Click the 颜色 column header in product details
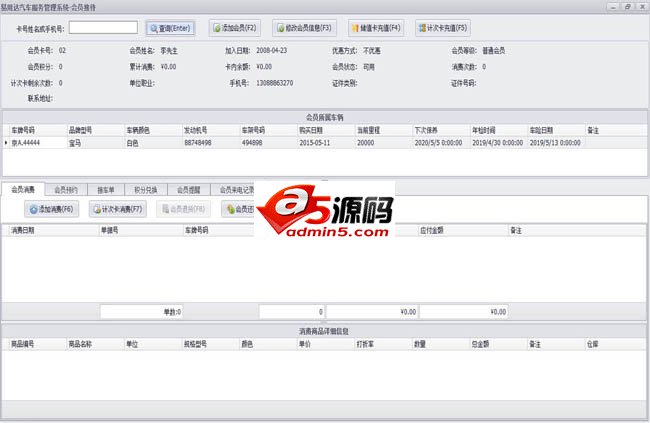Image resolution: width=650 pixels, height=423 pixels. click(268, 344)
